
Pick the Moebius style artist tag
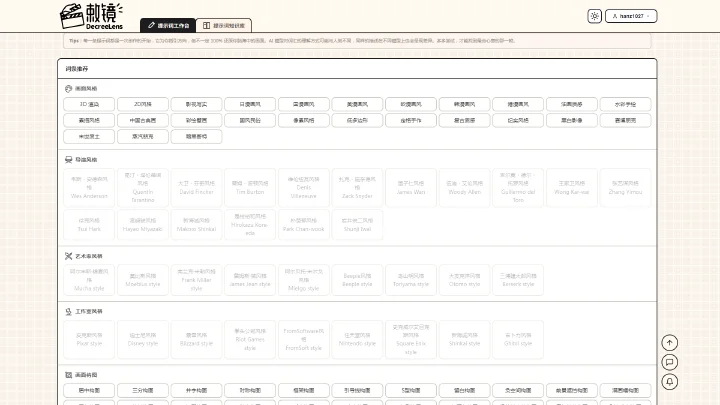pyautogui.click(x=143, y=280)
